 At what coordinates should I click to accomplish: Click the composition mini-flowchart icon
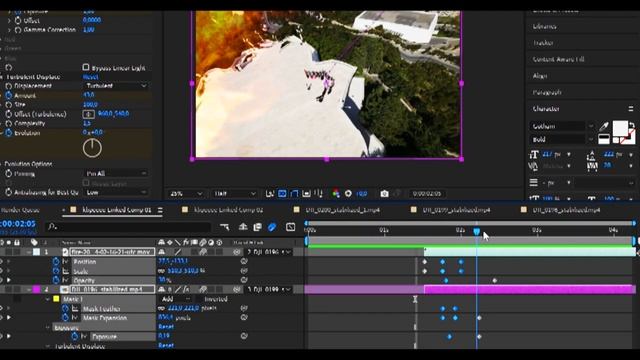pyautogui.click(x=224, y=227)
